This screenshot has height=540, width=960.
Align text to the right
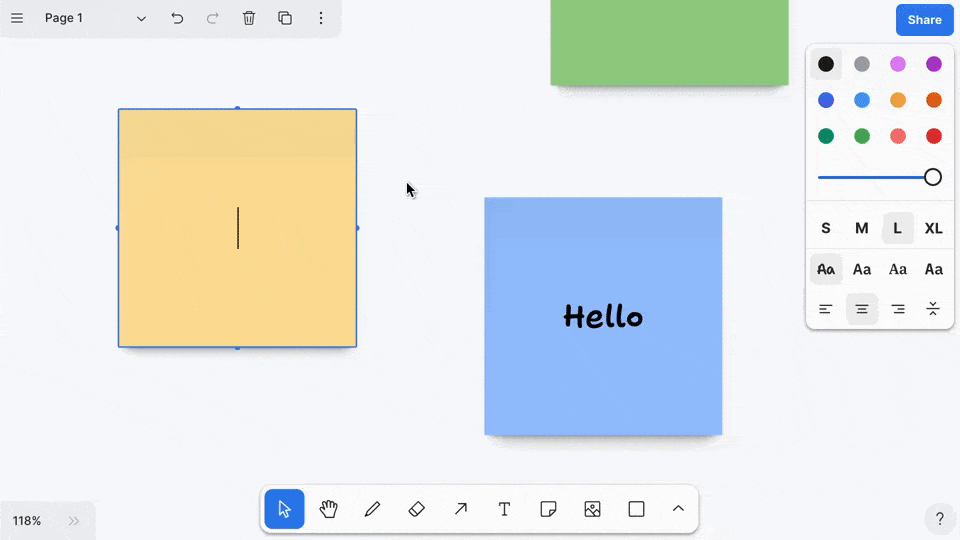(898, 309)
